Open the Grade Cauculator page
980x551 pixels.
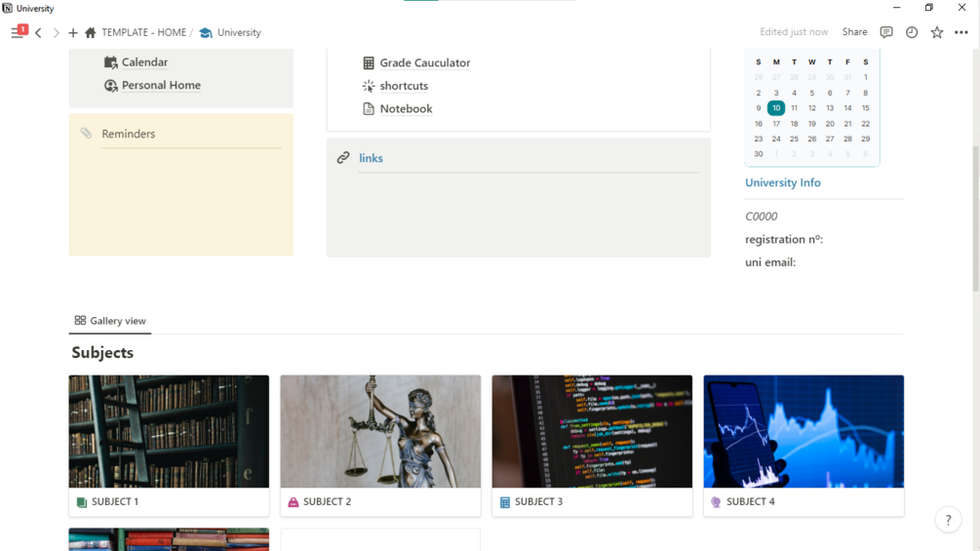click(425, 62)
